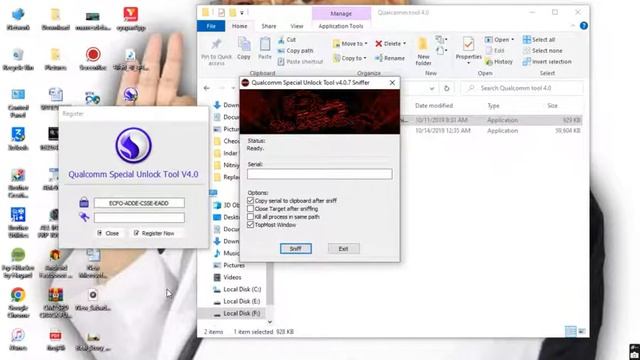This screenshot has width=640, height=360.
Task: Enable Kill all process in same path
Action: point(250,217)
